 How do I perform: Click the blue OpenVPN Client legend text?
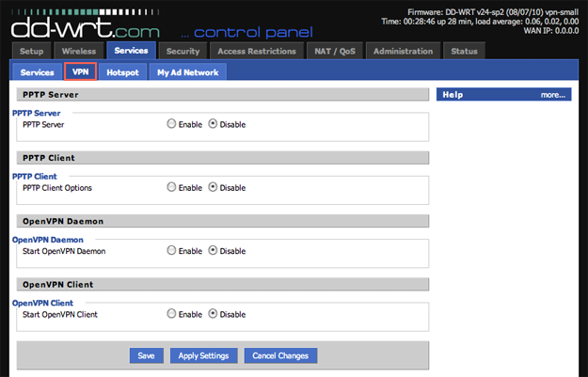click(42, 303)
